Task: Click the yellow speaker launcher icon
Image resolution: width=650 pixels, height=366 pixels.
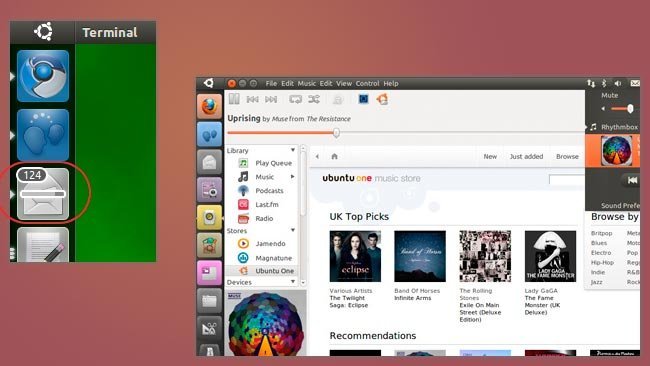Action: (209, 217)
